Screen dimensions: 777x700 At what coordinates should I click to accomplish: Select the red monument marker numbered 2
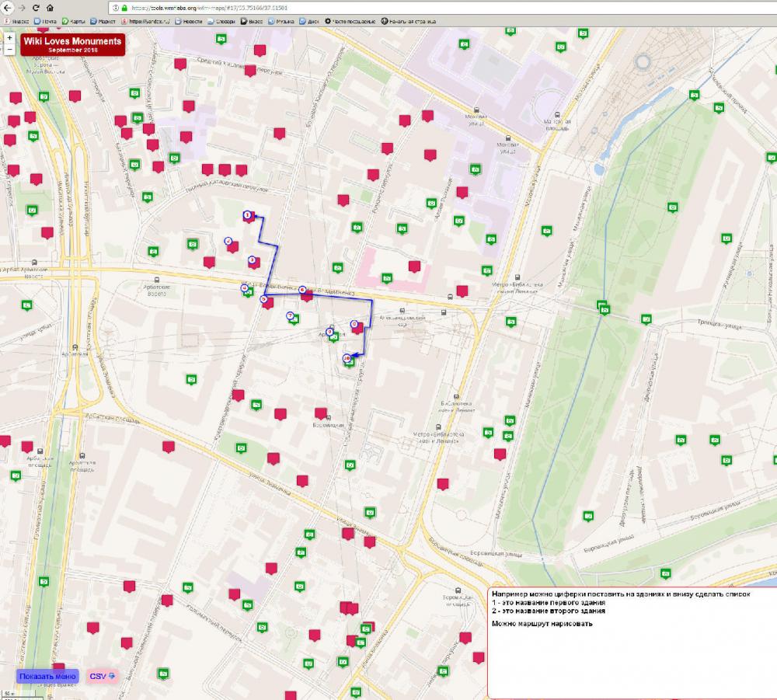click(x=232, y=246)
